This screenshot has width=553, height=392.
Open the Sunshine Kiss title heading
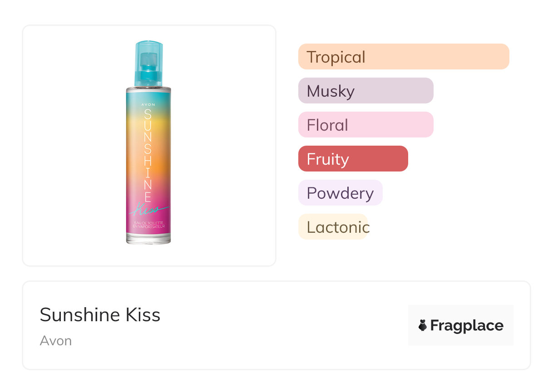(x=100, y=315)
